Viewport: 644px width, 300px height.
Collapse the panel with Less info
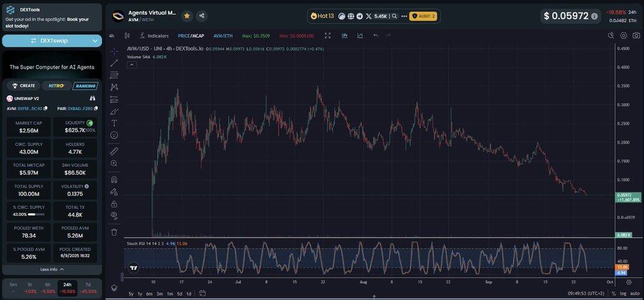point(52,269)
